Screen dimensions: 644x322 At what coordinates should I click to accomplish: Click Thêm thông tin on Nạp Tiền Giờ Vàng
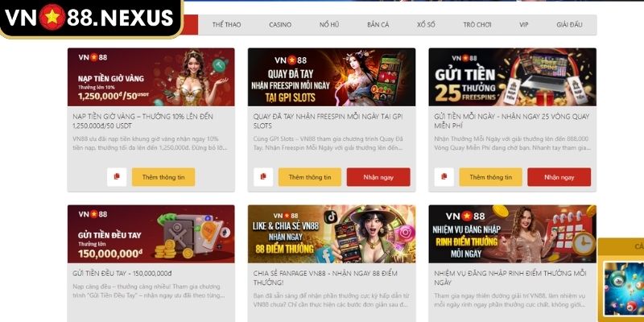pos(163,177)
